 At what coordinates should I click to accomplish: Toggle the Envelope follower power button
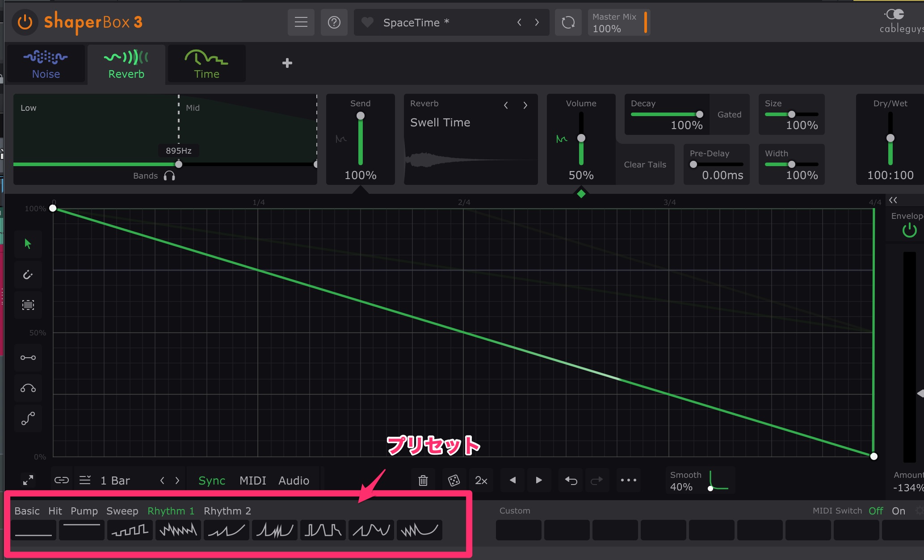point(909,230)
